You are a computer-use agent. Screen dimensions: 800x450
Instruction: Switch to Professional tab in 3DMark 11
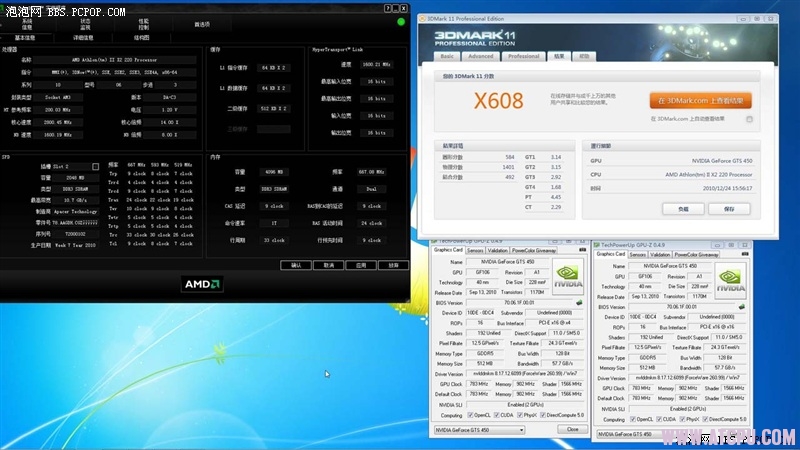(523, 56)
